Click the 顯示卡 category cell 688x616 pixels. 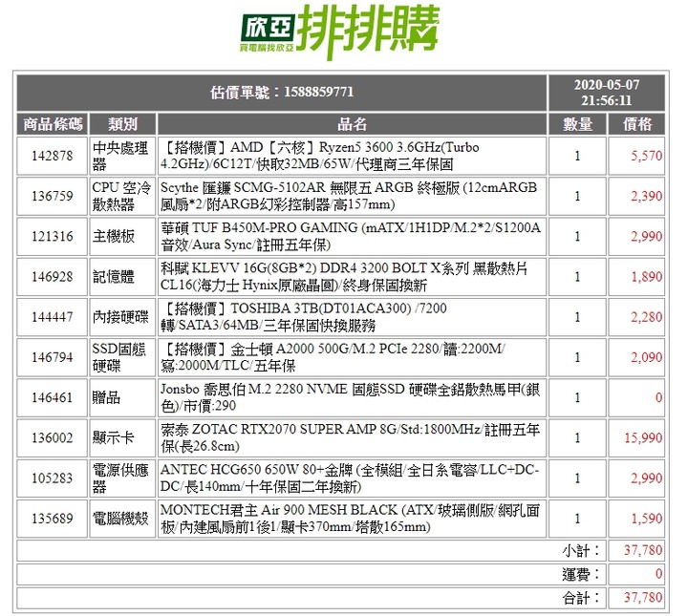click(x=122, y=438)
